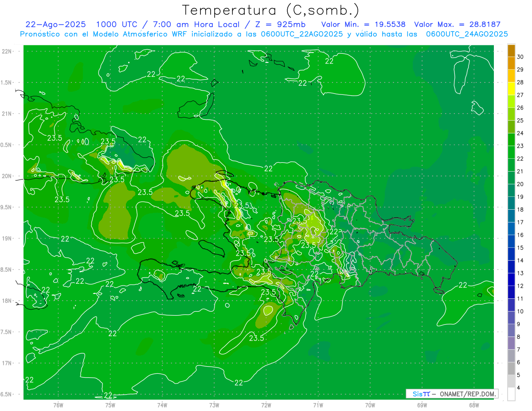Click the '6.5N' latitude axis label
This screenshot has height=411, width=532.
(7, 394)
